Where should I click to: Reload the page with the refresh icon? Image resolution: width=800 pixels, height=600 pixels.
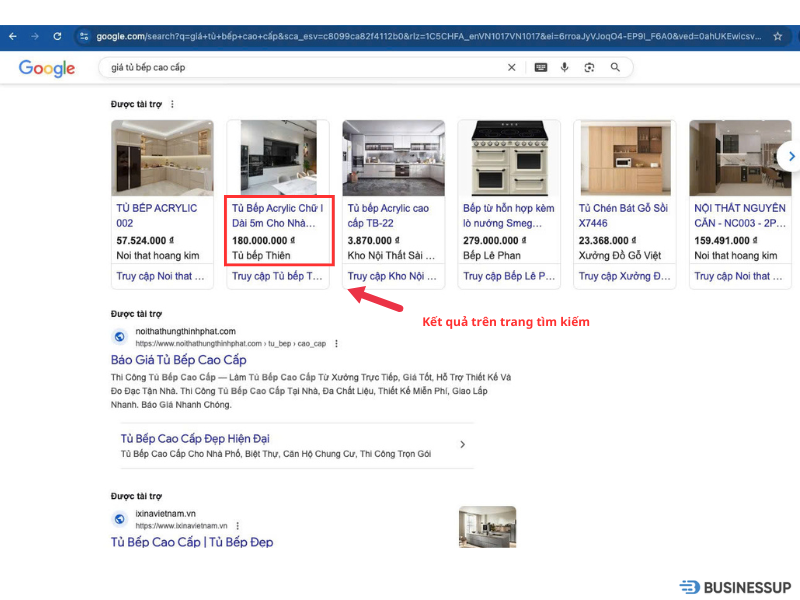[58, 36]
